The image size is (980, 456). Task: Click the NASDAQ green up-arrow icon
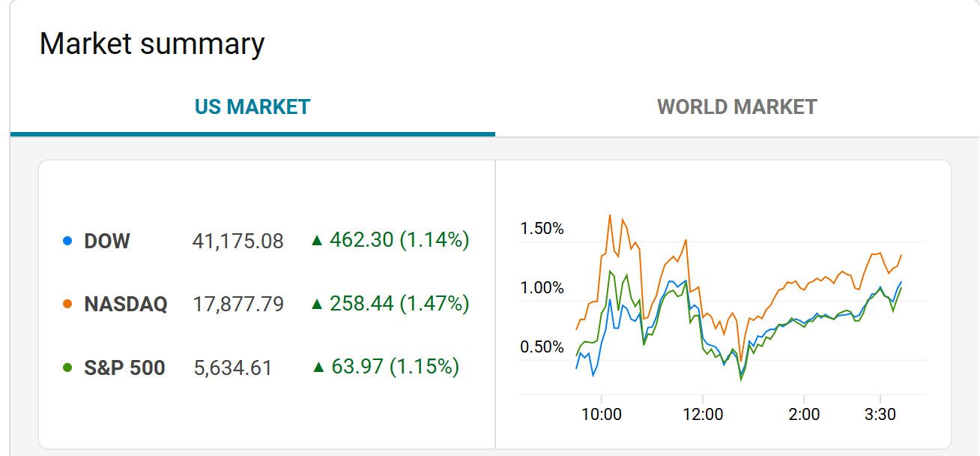[317, 304]
